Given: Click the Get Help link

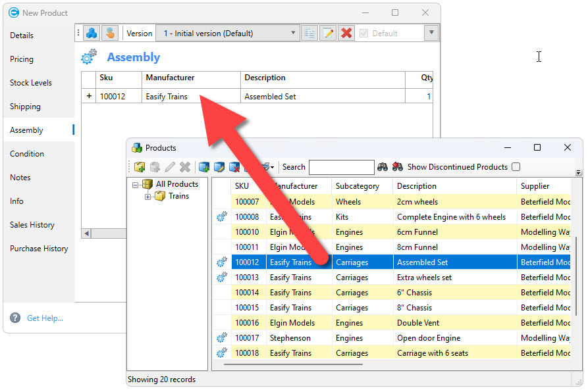Looking at the screenshot, I should click(45, 318).
